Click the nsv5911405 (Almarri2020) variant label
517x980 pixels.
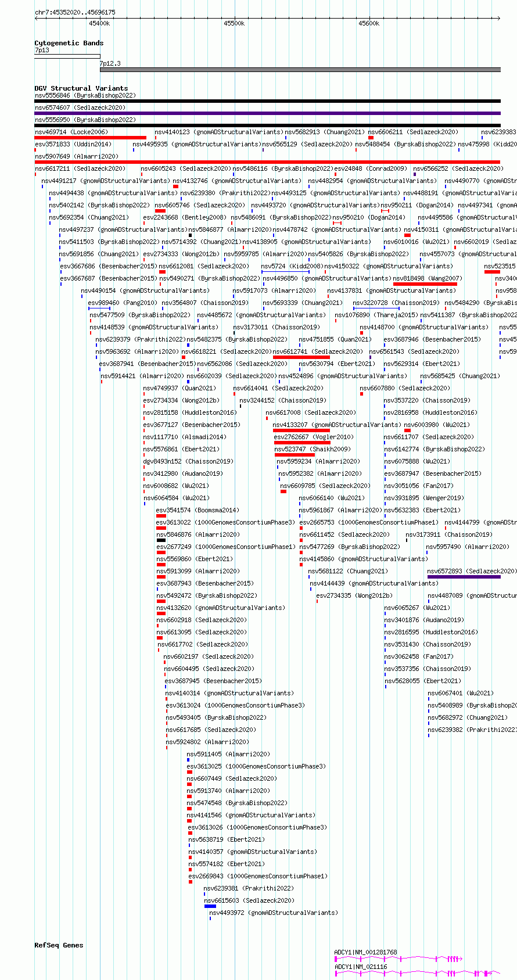coord(228,754)
